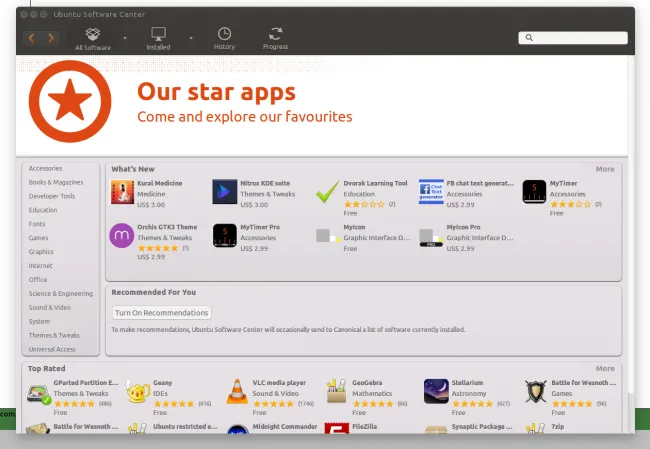Select the Accessories category
The image size is (650, 449).
[45, 168]
